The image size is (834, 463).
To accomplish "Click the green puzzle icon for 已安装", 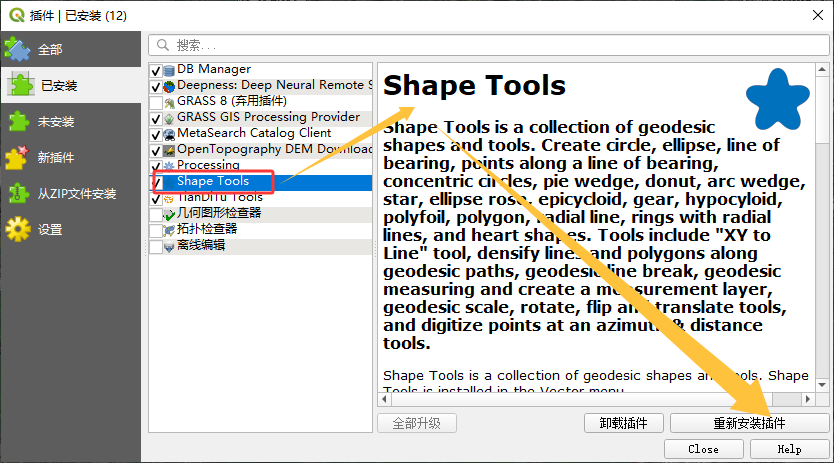I will [21, 85].
